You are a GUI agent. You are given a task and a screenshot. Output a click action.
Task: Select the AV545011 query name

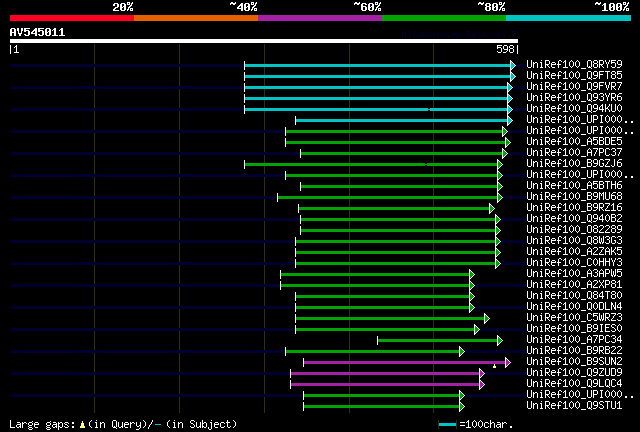(x=37, y=32)
